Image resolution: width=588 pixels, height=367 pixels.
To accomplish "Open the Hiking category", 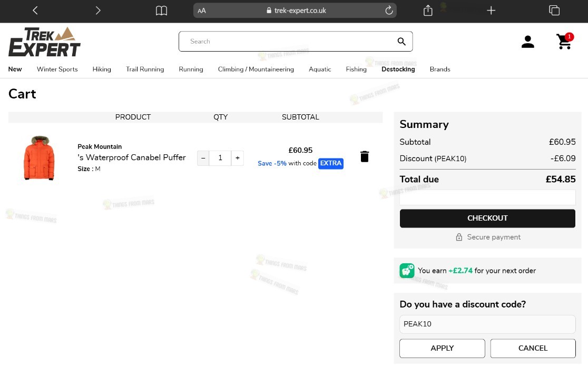I will pyautogui.click(x=102, y=69).
